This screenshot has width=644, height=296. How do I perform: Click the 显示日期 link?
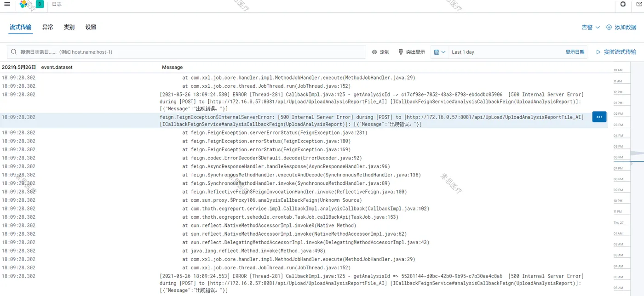click(575, 52)
